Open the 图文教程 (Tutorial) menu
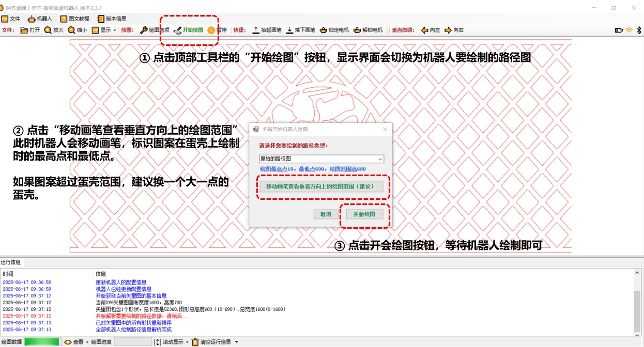 point(74,19)
